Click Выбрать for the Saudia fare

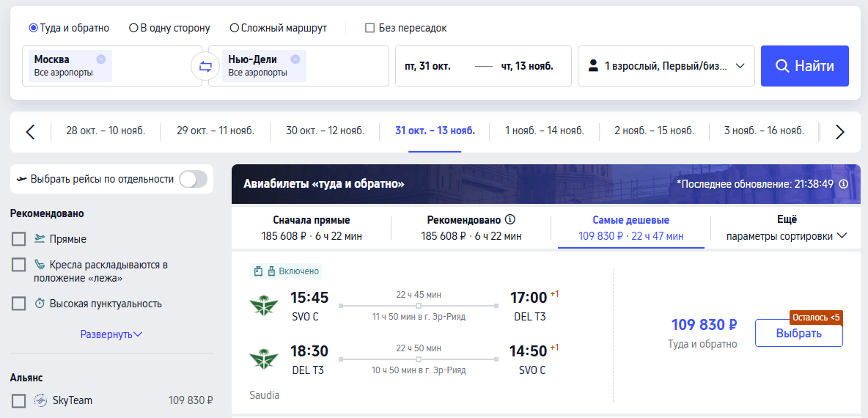click(799, 333)
